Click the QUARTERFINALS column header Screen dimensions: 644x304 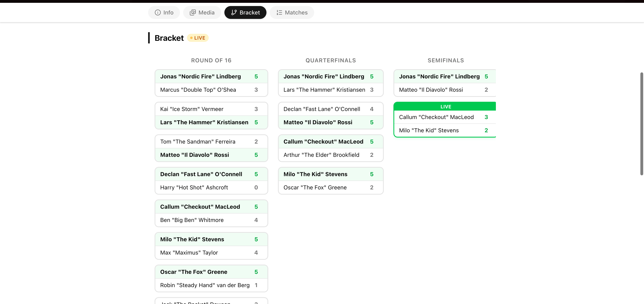coord(330,61)
